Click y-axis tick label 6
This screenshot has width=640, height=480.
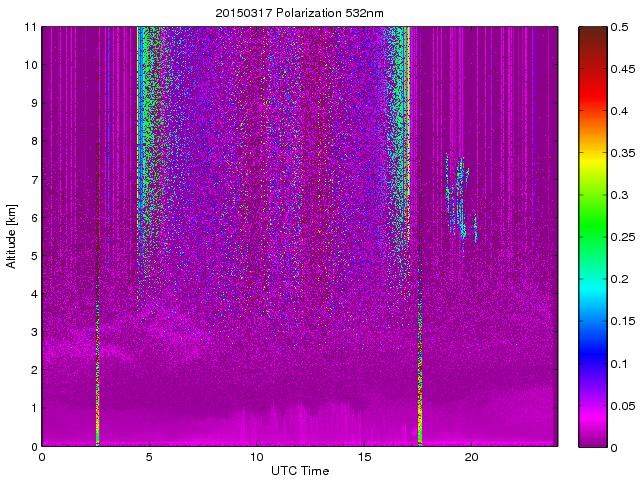tap(33, 218)
